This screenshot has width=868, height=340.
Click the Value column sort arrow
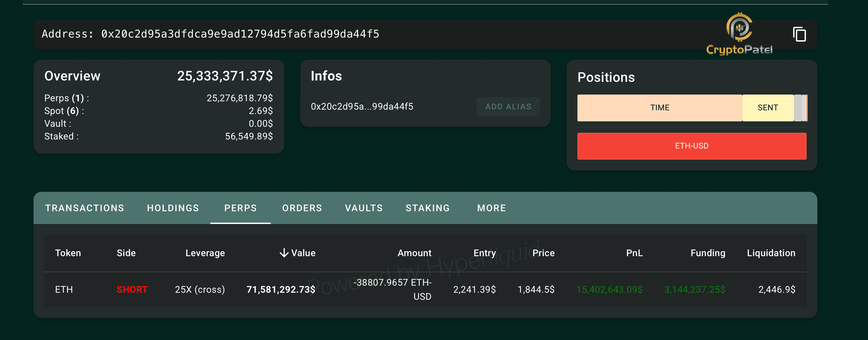pos(284,253)
